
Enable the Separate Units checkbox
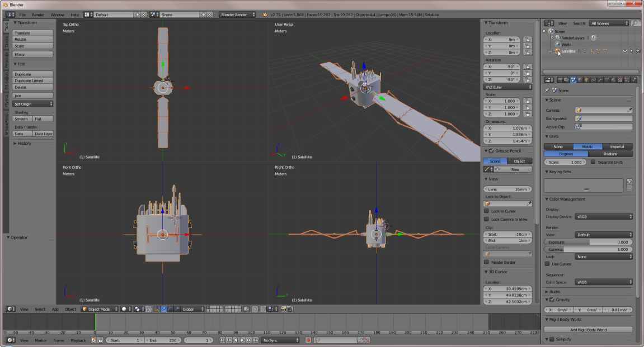593,162
